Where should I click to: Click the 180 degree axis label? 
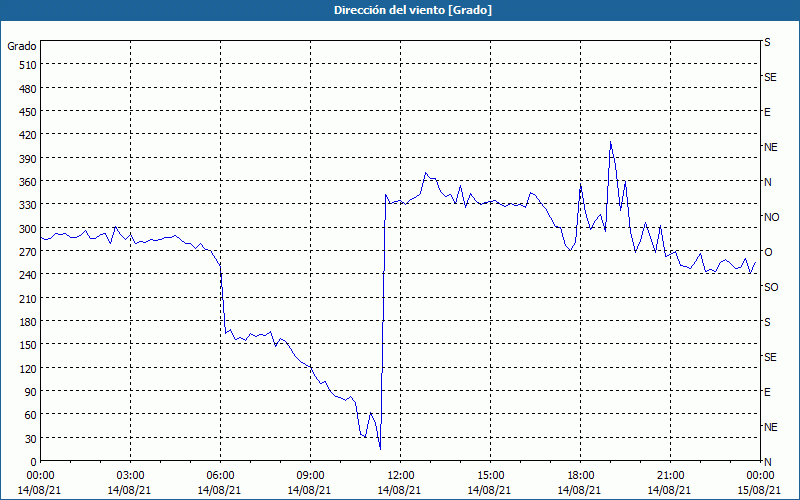pyautogui.click(x=29, y=322)
